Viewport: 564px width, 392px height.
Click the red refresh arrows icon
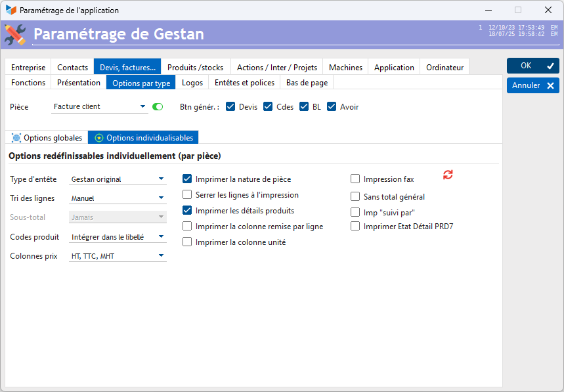coord(448,175)
